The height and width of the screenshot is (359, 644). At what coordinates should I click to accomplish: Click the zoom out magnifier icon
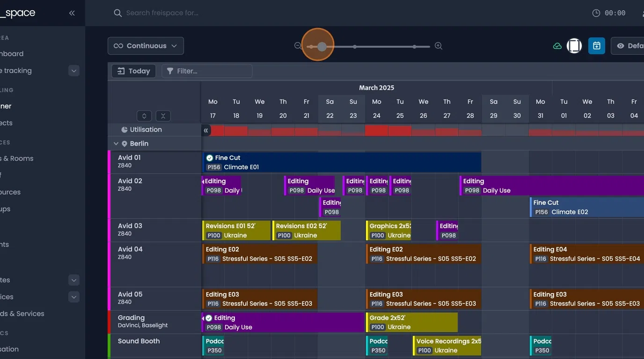[298, 46]
